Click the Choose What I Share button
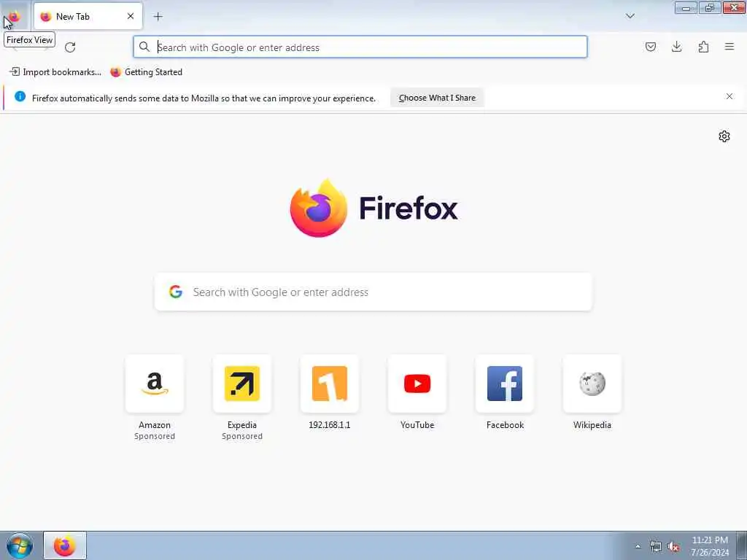Image resolution: width=747 pixels, height=560 pixels. 437,98
